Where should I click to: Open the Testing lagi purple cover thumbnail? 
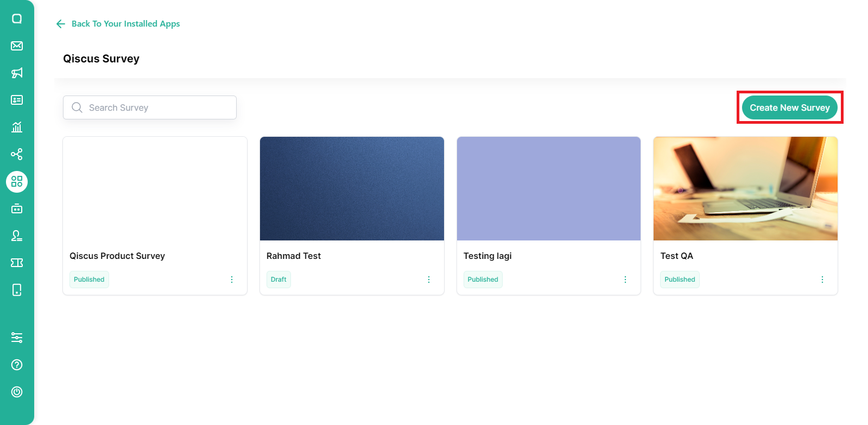(x=549, y=188)
